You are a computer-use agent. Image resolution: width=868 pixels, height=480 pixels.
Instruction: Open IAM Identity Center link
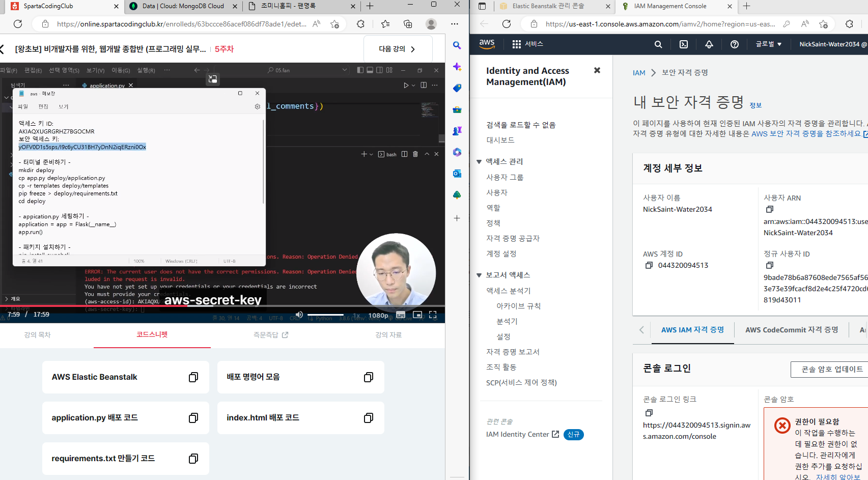(x=522, y=434)
